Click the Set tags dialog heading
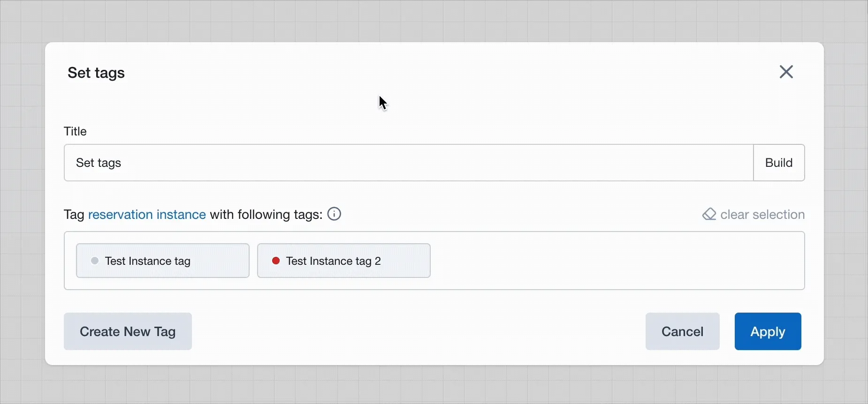Image resolution: width=868 pixels, height=404 pixels. (x=96, y=73)
